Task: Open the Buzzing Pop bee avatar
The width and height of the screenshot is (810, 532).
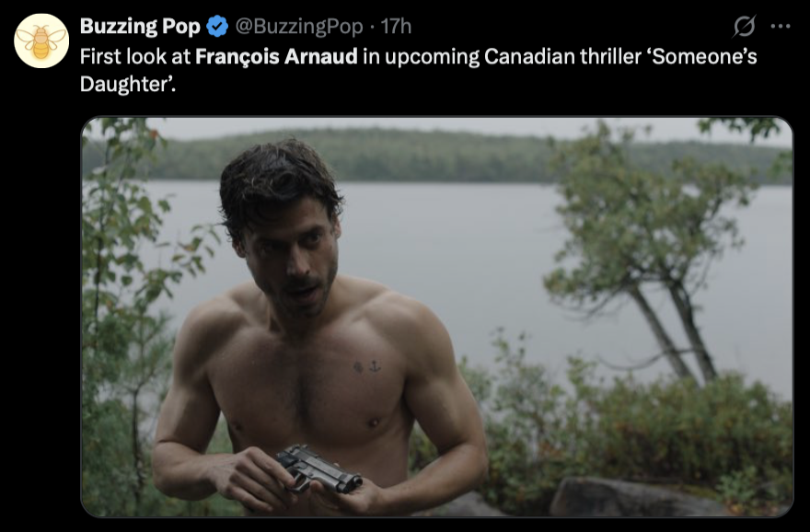Action: 41,40
